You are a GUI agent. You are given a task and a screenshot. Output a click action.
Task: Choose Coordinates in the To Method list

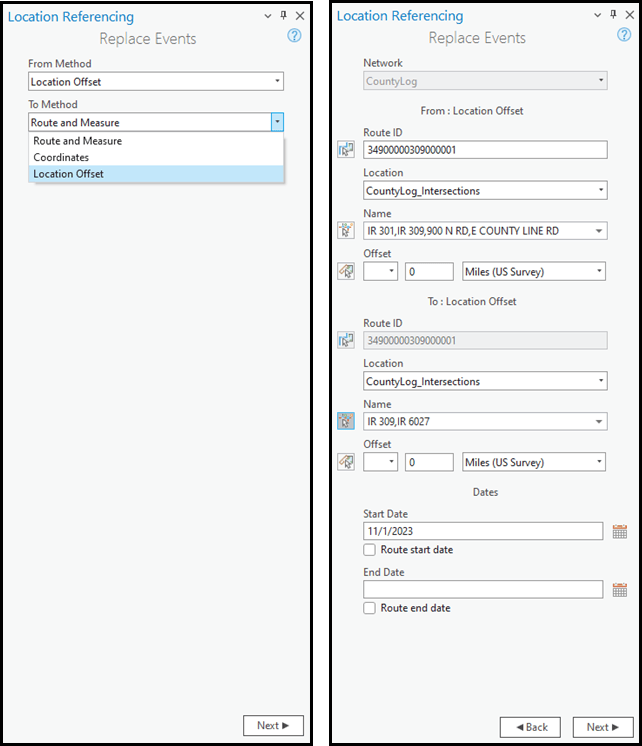[61, 157]
